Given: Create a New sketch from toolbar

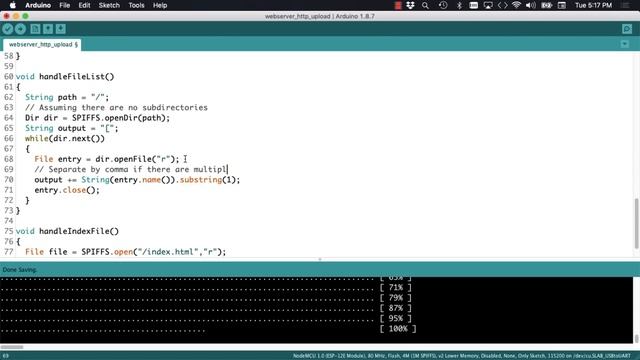Looking at the screenshot, I should point(35,29).
